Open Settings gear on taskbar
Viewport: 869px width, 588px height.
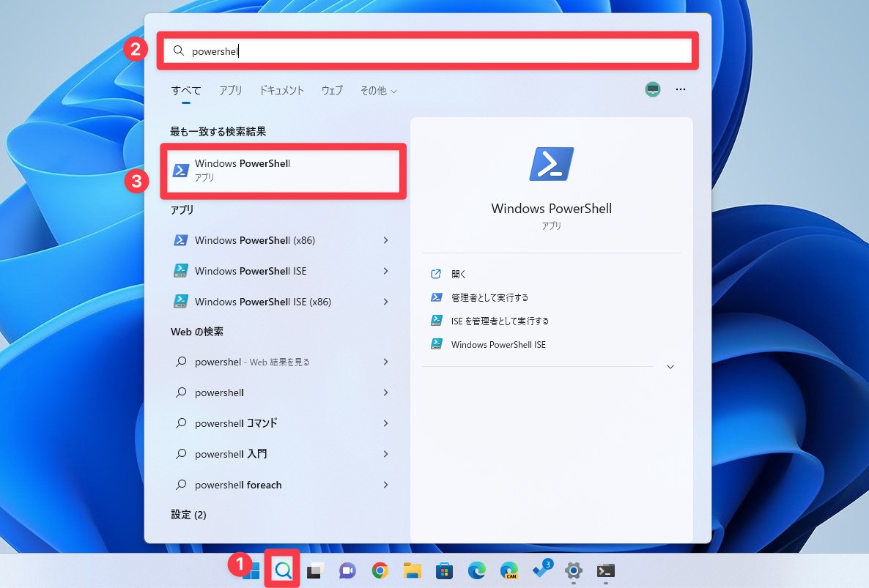click(574, 570)
